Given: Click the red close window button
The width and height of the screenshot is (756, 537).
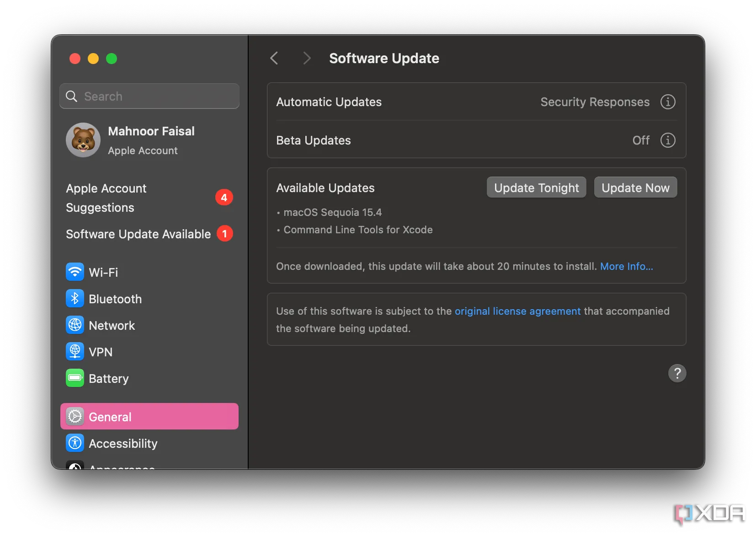Looking at the screenshot, I should pos(75,59).
